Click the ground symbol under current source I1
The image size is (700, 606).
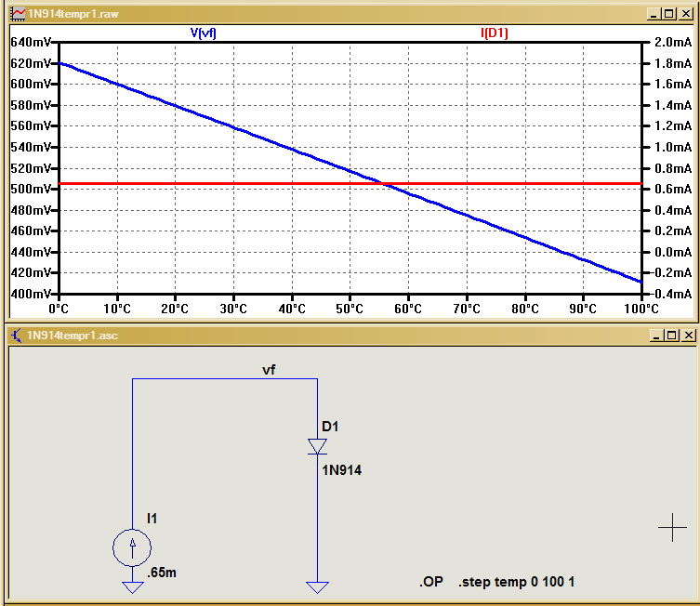coord(133,587)
